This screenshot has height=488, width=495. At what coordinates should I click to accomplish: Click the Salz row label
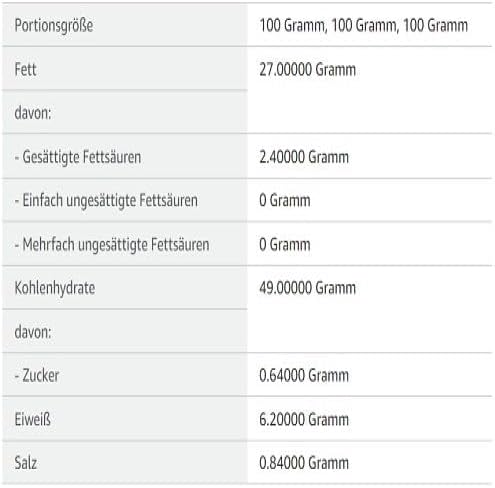[x=26, y=463]
